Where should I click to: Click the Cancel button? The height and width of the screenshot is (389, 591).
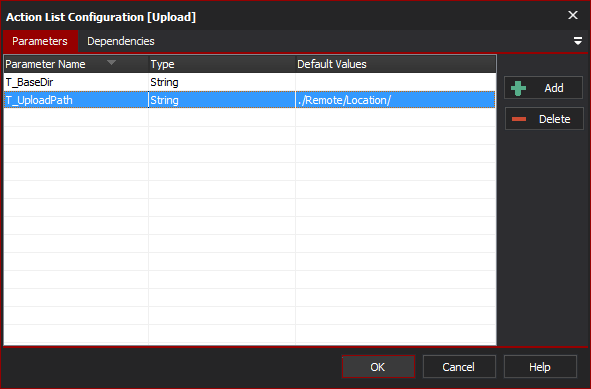(x=459, y=366)
